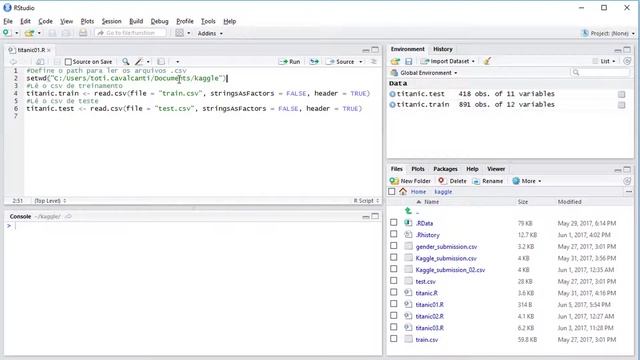
Task: Check the Kaggle_submission.csv checkbox
Action: (x=393, y=258)
